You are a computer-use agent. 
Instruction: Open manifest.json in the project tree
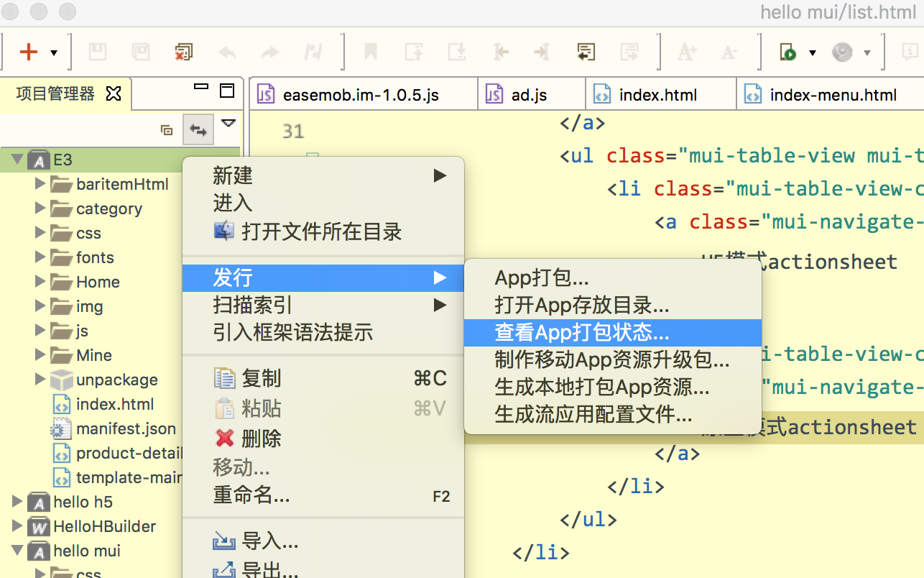click(126, 429)
